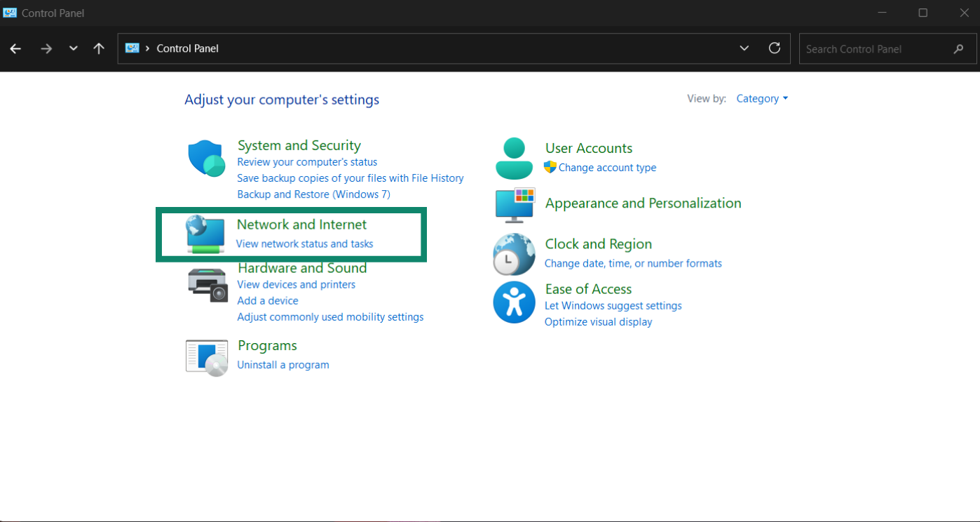Screen dimensions: 980x522
Task: Click the Hardware and Sound printer icon
Action: (x=207, y=285)
